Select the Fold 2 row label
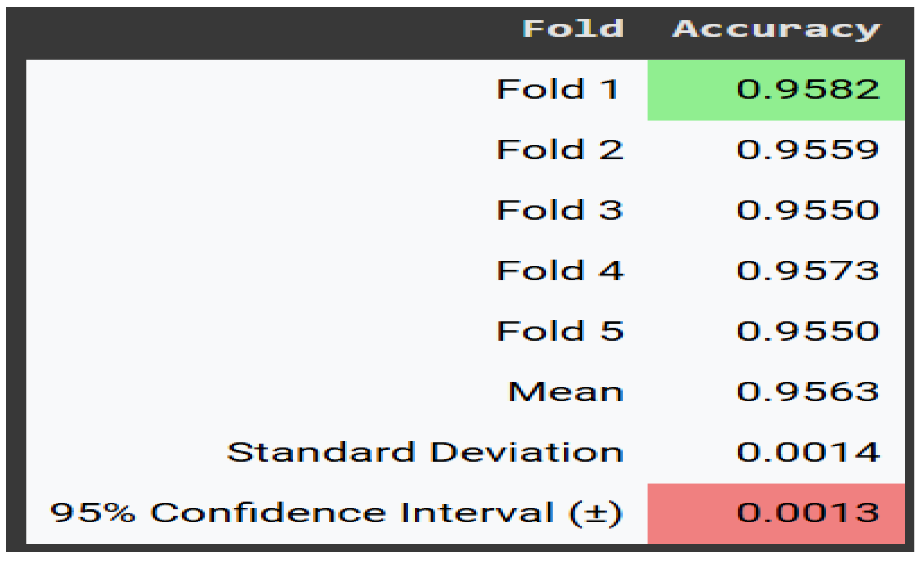The image size is (924, 563). coord(560,149)
